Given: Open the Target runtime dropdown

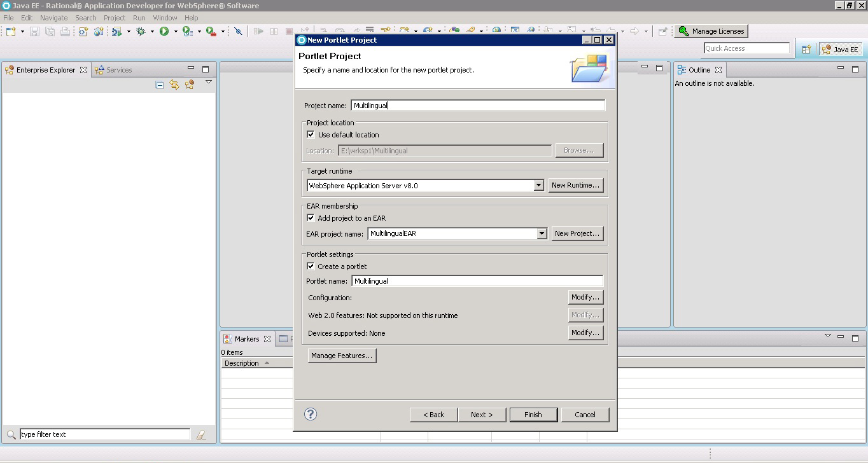Looking at the screenshot, I should (x=538, y=185).
